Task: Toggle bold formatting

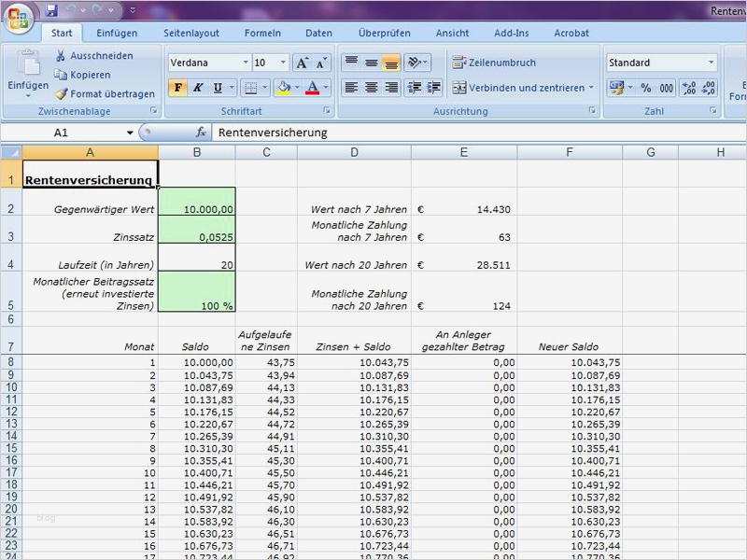Action: (177, 88)
